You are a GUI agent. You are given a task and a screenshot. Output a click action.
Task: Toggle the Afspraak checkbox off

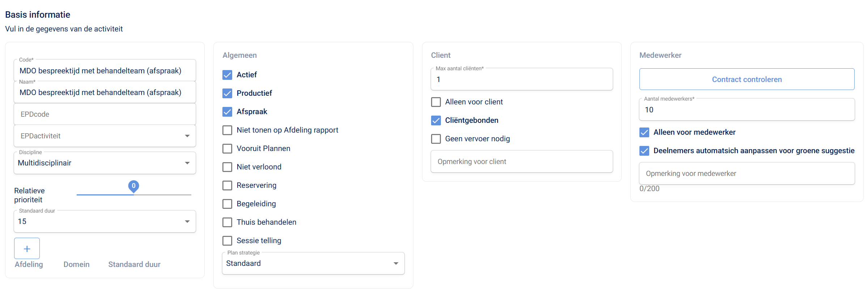(227, 112)
